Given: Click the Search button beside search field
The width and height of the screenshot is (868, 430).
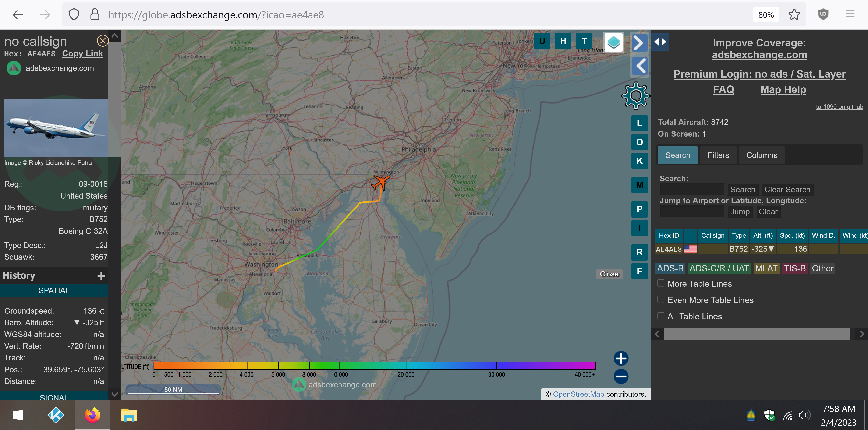Looking at the screenshot, I should click(742, 190).
